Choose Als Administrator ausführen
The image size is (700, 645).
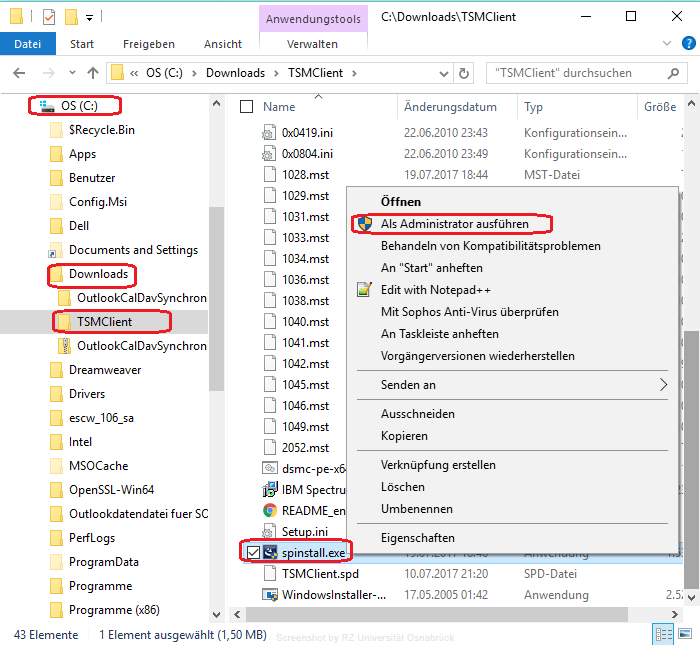point(454,224)
